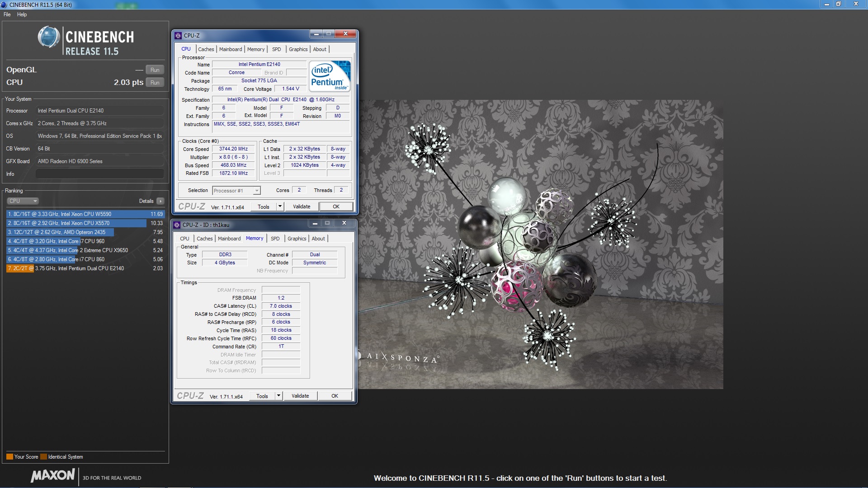Select ranking row AMD Opteron 2435
868x488 pixels.
pyautogui.click(x=85, y=232)
